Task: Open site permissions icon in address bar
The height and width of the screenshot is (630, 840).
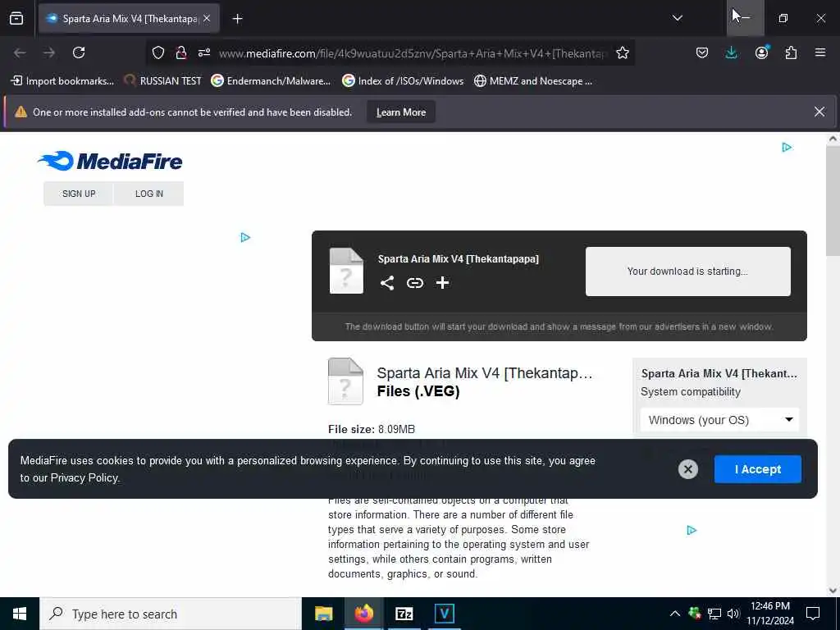Action: [204, 52]
